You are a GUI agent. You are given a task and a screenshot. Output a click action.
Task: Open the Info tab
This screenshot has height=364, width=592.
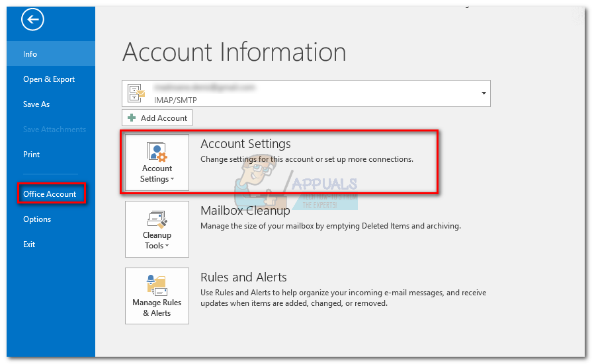click(x=50, y=54)
